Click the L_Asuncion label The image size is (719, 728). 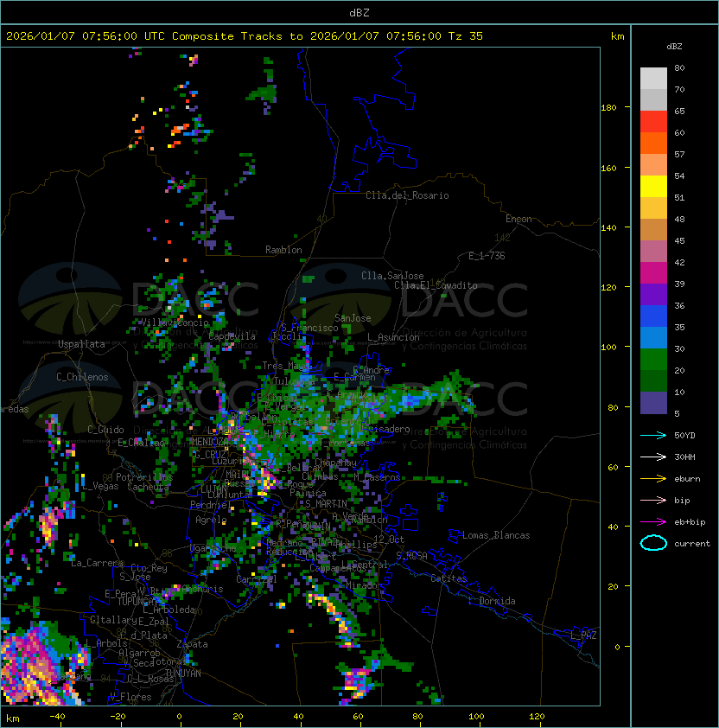point(392,337)
